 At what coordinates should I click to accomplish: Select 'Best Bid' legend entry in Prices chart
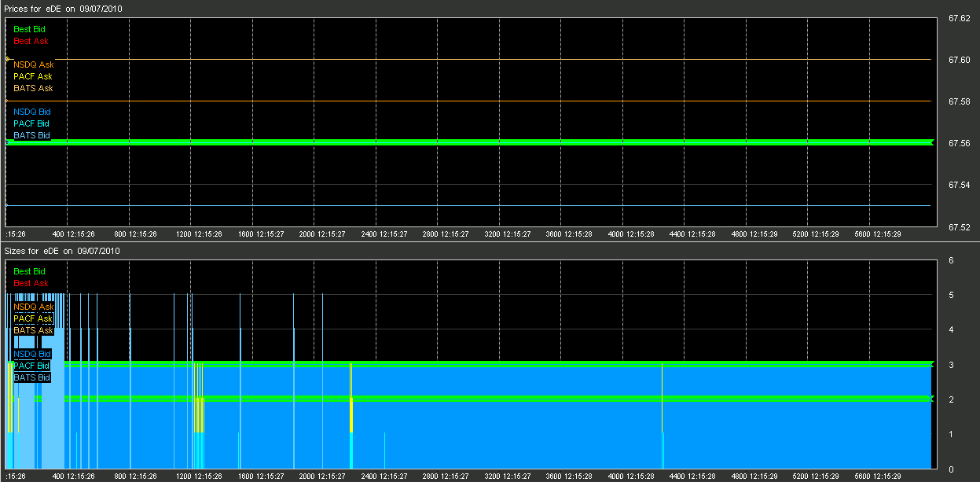pos(29,29)
